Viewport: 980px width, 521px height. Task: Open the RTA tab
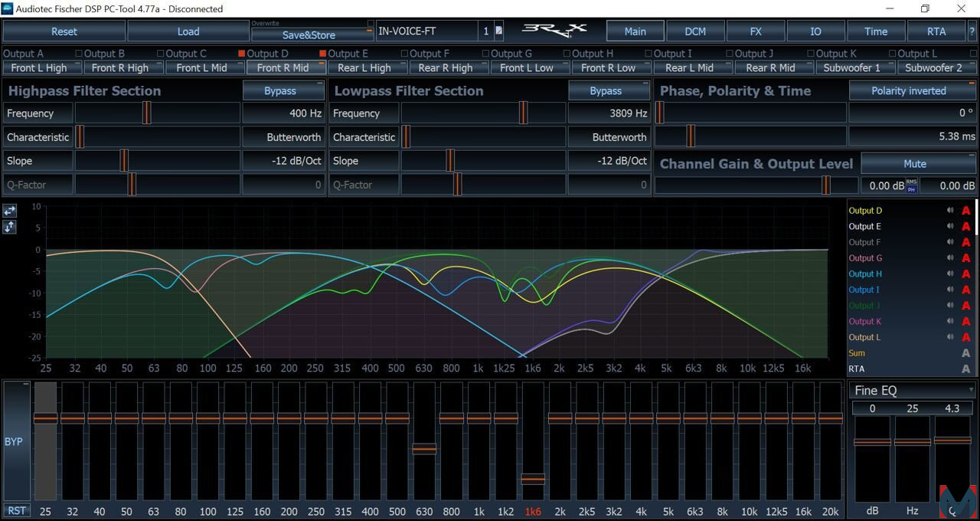coord(936,31)
